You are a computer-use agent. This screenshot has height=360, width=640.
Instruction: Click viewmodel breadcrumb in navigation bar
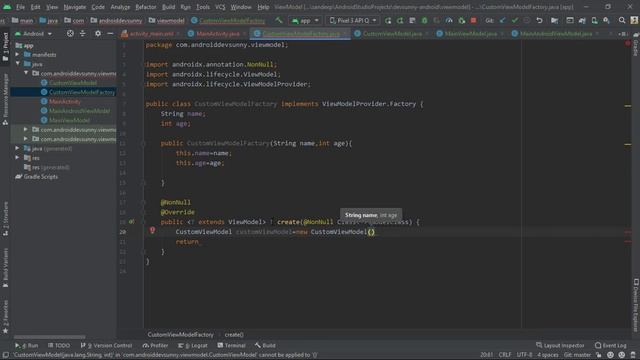pos(167,20)
